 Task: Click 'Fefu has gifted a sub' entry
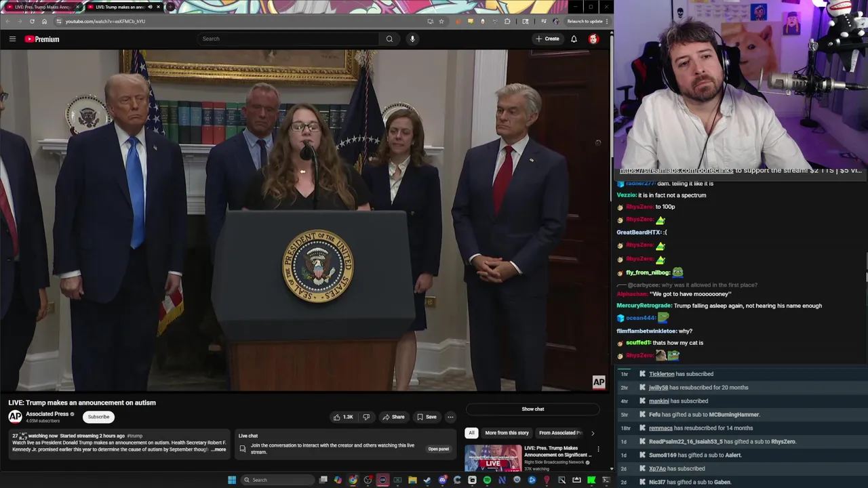pyautogui.click(x=704, y=415)
